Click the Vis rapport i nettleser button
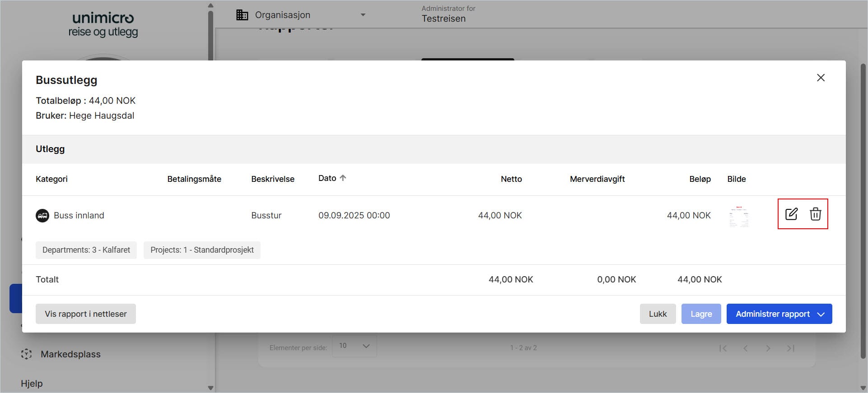Screen dimensions: 868x393 86,314
